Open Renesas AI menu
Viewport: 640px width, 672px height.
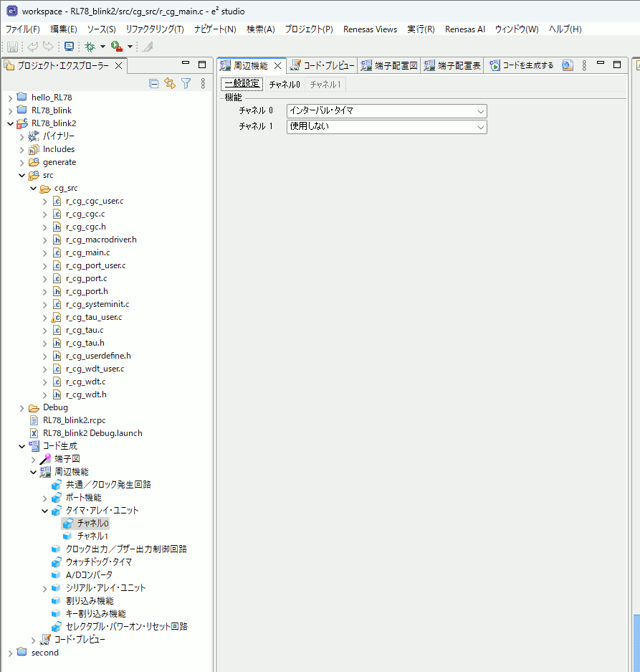(x=465, y=29)
